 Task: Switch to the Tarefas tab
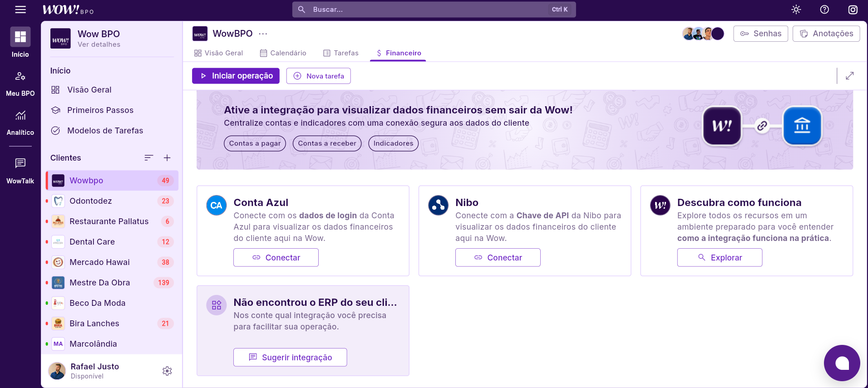point(340,53)
